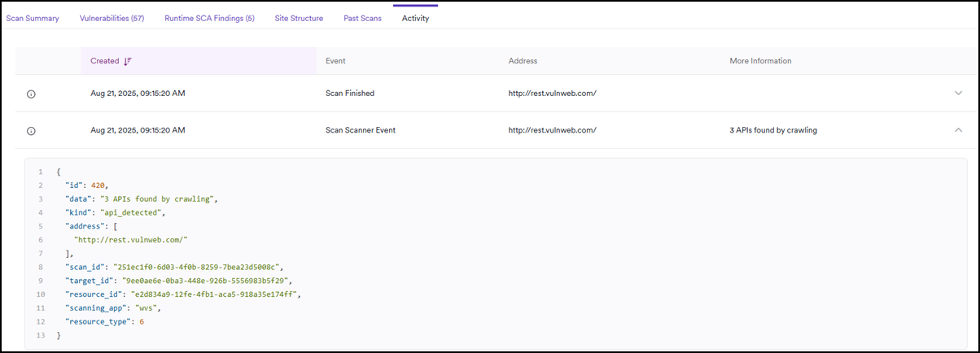Viewport: 980px width, 353px height.
Task: Open the Vulnerabilities (57) tab
Action: [x=112, y=18]
